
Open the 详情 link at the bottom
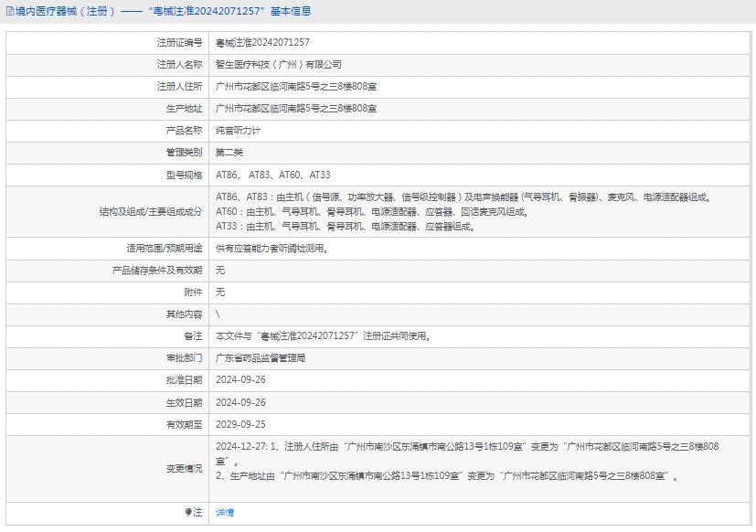pyautogui.click(x=225, y=513)
